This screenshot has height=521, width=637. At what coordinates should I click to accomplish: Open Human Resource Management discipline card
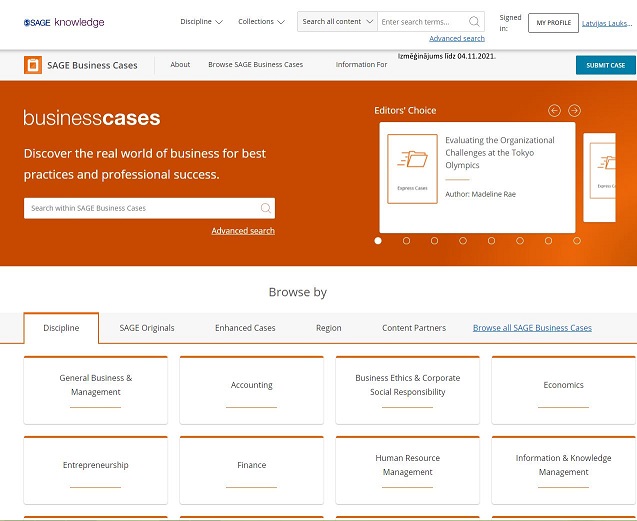pos(407,471)
